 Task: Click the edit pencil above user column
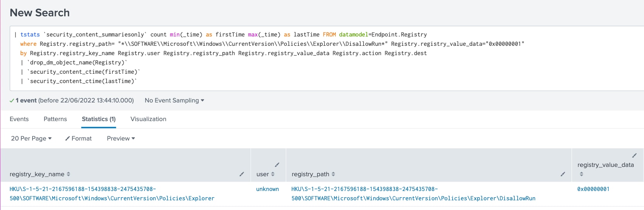tap(277, 165)
